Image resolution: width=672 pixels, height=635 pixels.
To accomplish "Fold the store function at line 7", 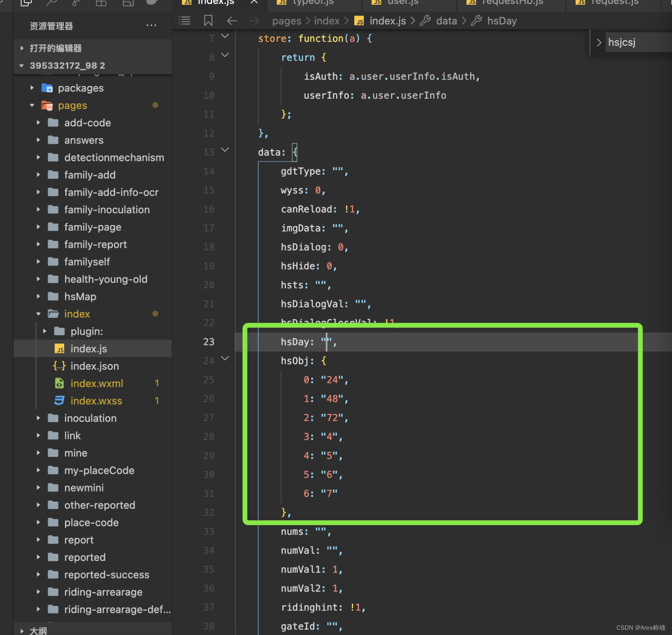I will point(225,36).
